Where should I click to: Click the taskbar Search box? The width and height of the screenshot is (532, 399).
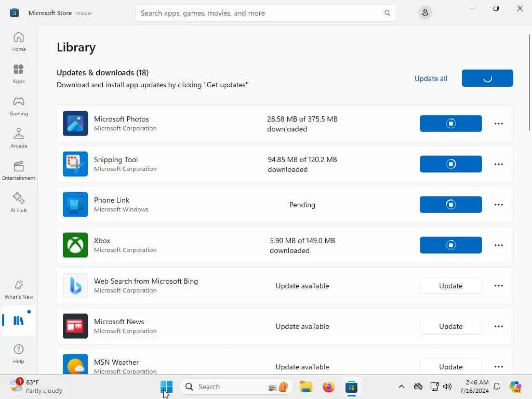(x=236, y=387)
